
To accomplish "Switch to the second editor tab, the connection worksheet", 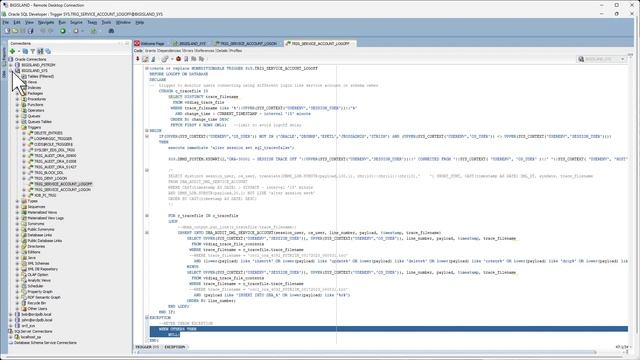I will (189, 43).
